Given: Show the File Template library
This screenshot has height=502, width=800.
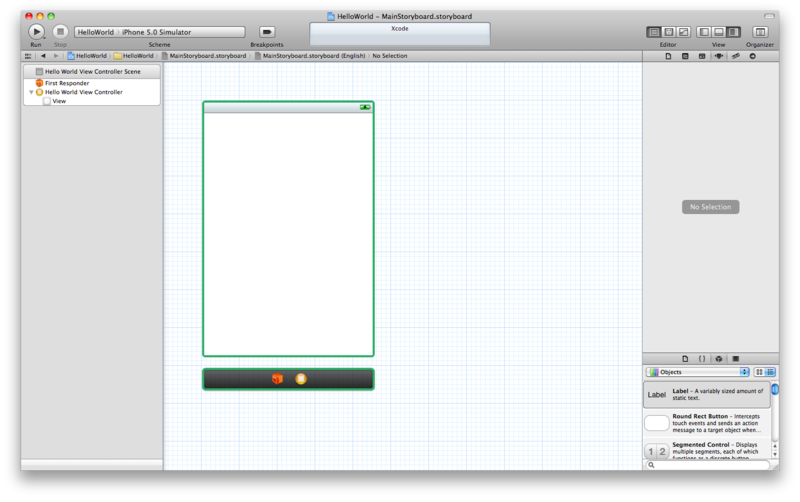Looking at the screenshot, I should (x=685, y=359).
